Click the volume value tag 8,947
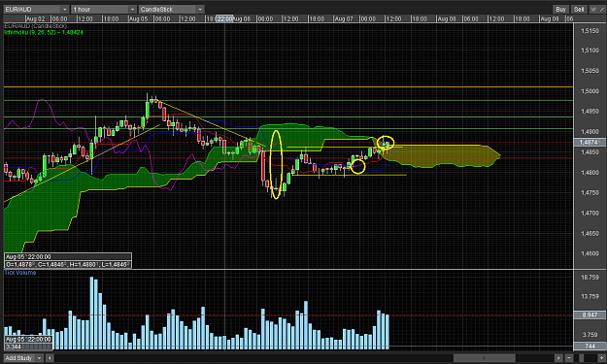 (590, 315)
